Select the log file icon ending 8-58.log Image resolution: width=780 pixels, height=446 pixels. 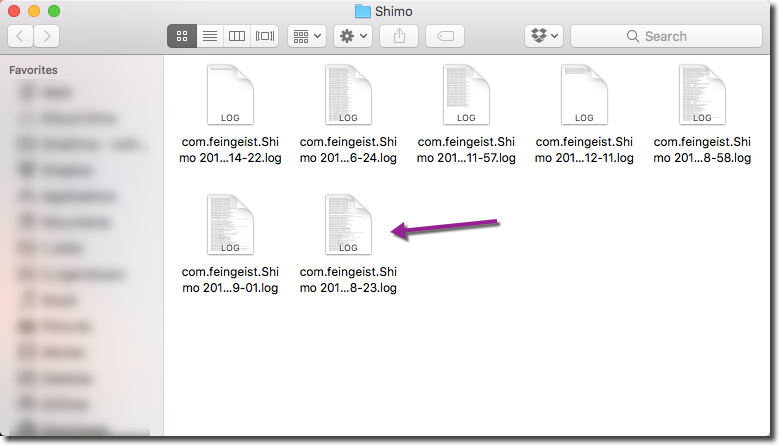702,94
